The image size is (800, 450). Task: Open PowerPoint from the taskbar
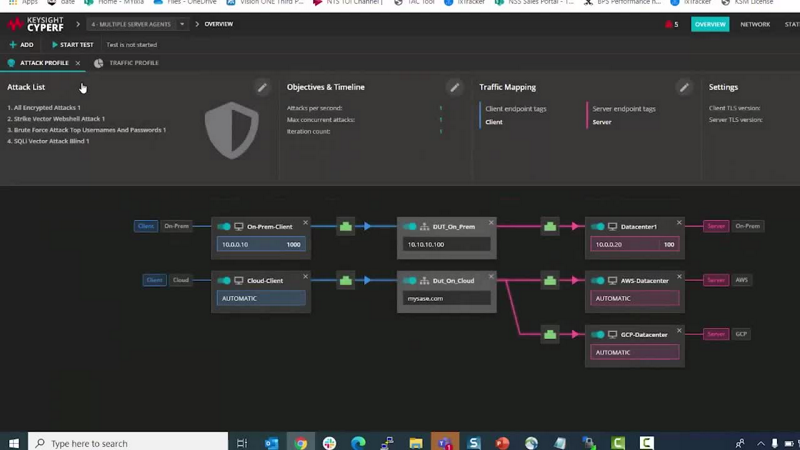(x=503, y=443)
